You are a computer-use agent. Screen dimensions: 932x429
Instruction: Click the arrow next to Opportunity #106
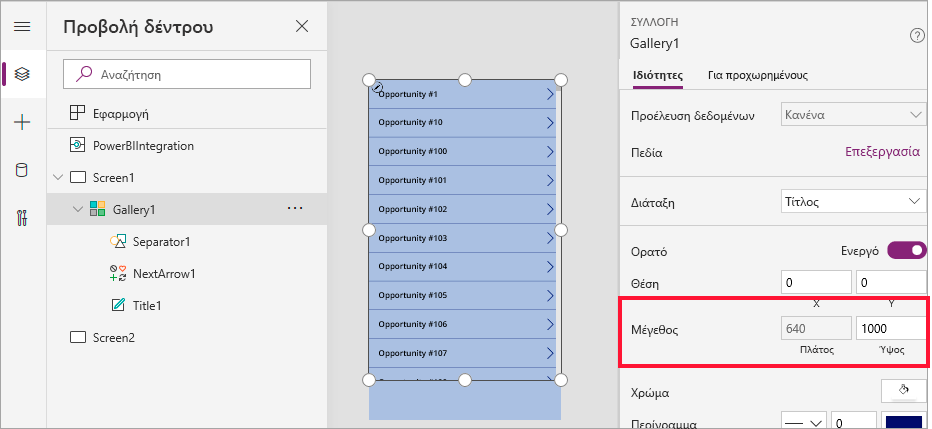pyautogui.click(x=550, y=324)
